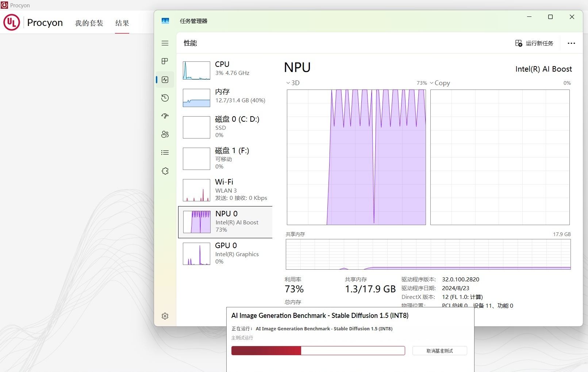Viewport: 588px width, 372px height.
Task: Open the Services icon in sidebar
Action: (x=165, y=171)
